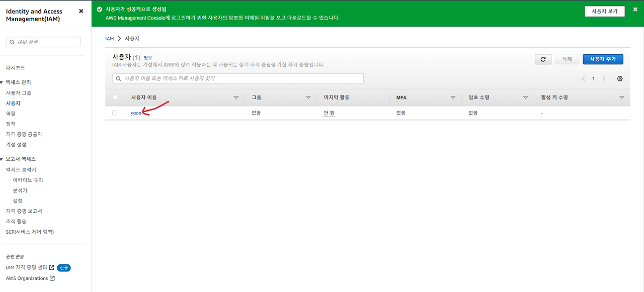The height and width of the screenshot is (292, 644).
Task: Sort by 활성 키 수명 column arrow
Action: (622, 98)
